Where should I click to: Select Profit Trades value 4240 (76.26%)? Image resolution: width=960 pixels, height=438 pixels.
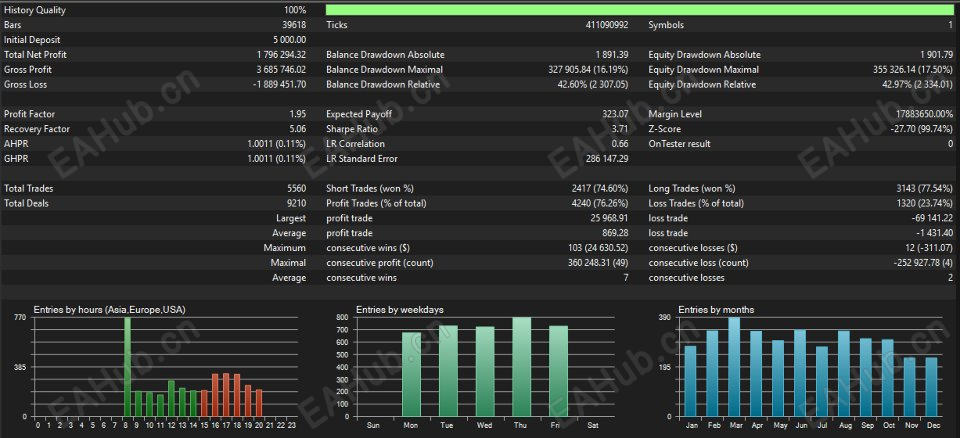pyautogui.click(x=600, y=203)
